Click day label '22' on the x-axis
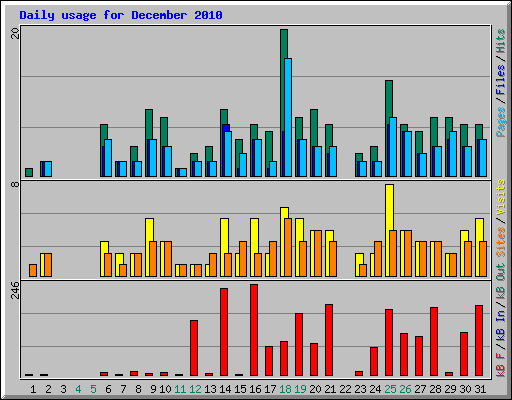The width and height of the screenshot is (512, 400). click(x=345, y=389)
